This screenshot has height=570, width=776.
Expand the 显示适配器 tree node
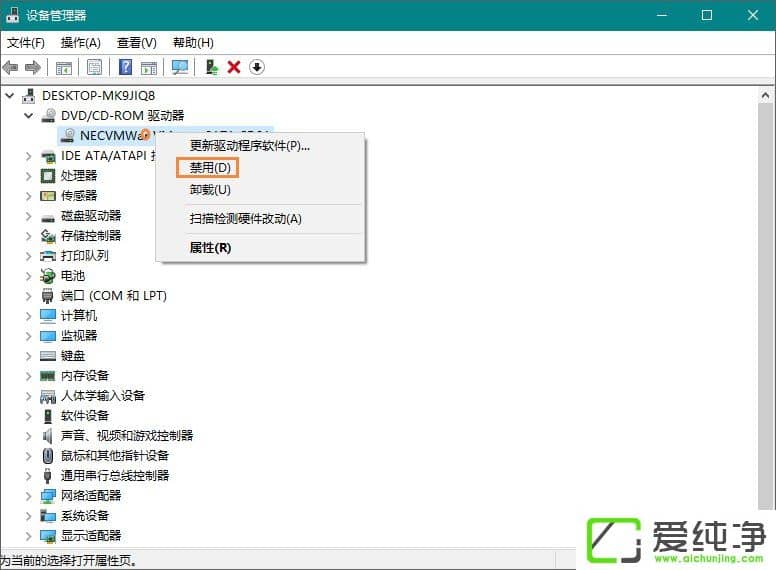(29, 536)
